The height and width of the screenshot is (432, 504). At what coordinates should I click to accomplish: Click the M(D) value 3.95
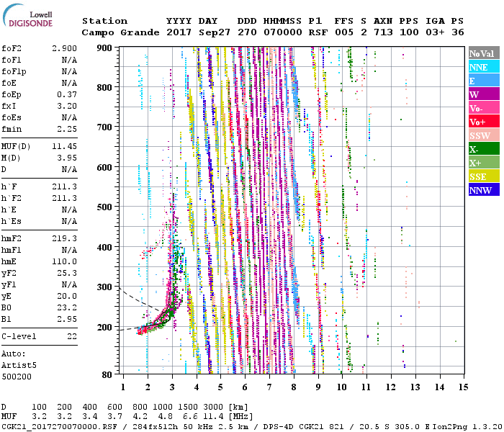(x=67, y=158)
